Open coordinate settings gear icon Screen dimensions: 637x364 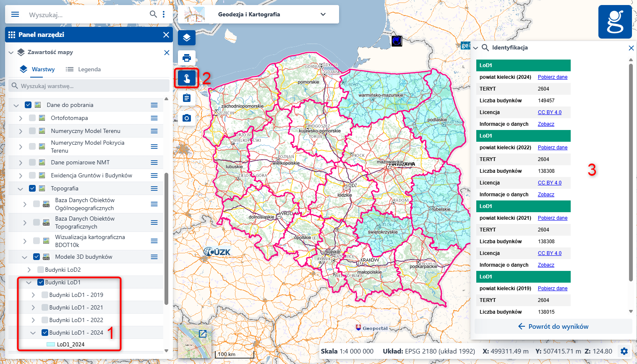(624, 351)
